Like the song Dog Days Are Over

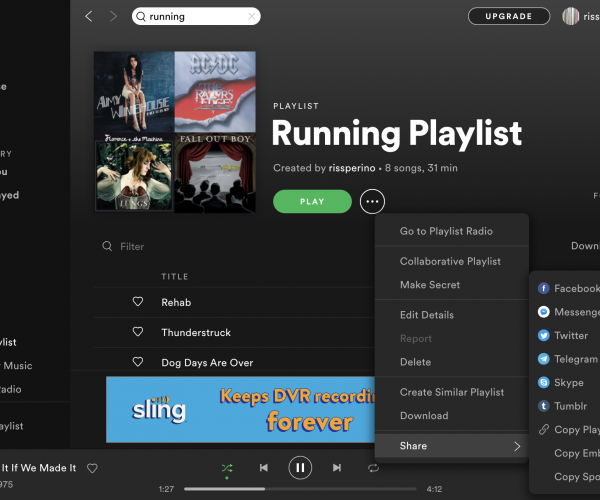click(x=138, y=362)
